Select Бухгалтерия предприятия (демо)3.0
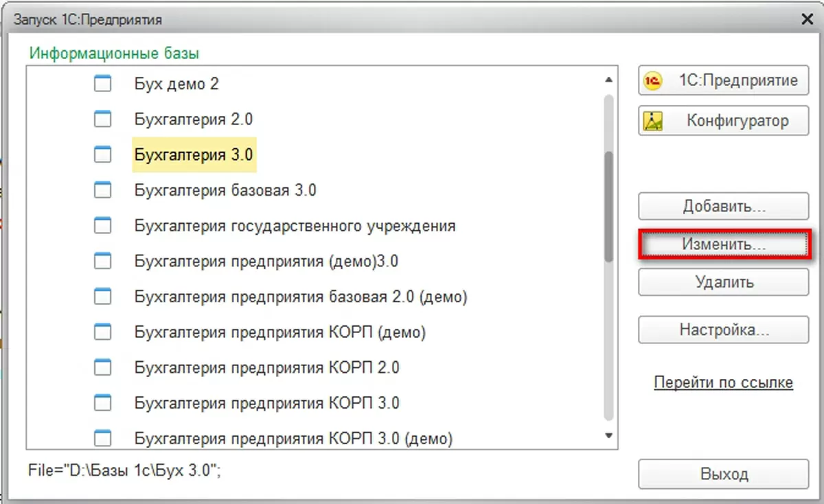The width and height of the screenshot is (824, 504). click(266, 261)
